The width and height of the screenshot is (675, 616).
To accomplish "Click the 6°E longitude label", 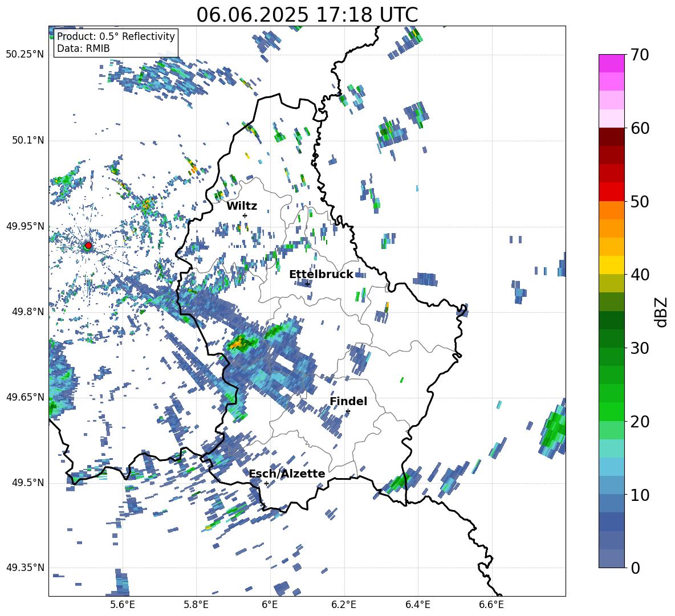I will pyautogui.click(x=270, y=605).
